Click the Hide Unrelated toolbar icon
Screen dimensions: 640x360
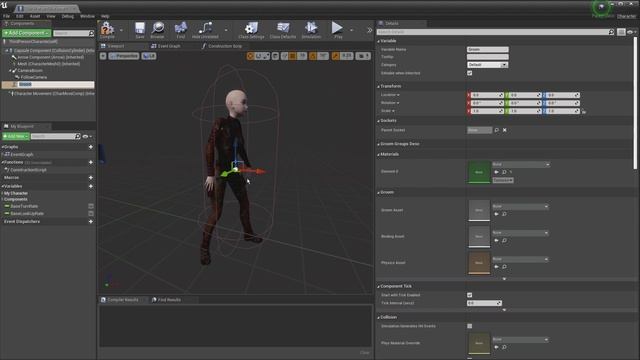pyautogui.click(x=205, y=29)
